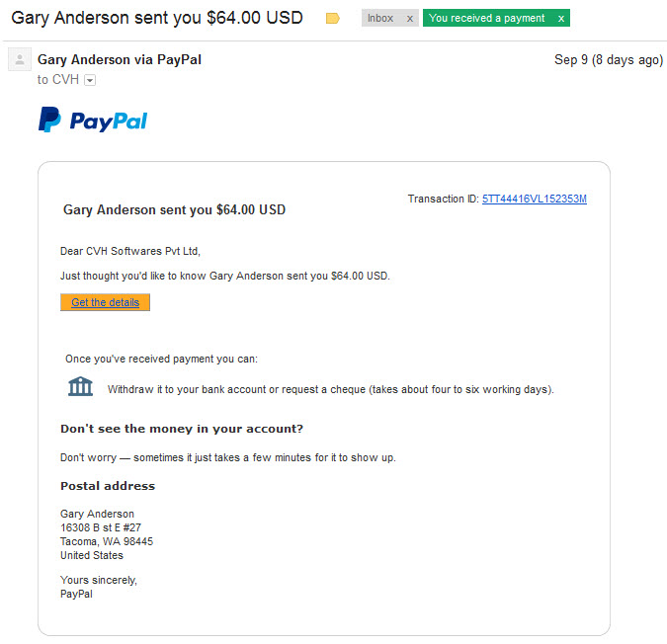Click the 'Withdraw it to your bank account' line
Viewport: 667px width, 644px height.
330,389
